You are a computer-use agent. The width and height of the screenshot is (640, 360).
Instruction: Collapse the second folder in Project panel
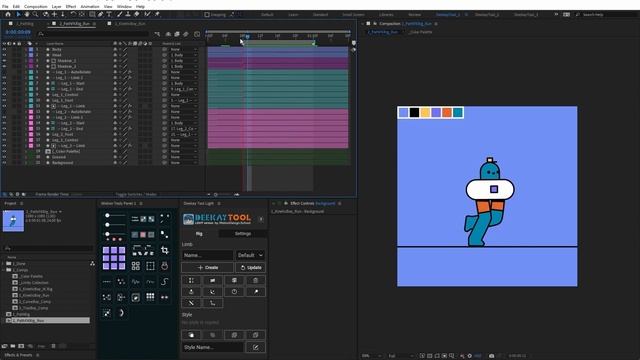click(3, 270)
